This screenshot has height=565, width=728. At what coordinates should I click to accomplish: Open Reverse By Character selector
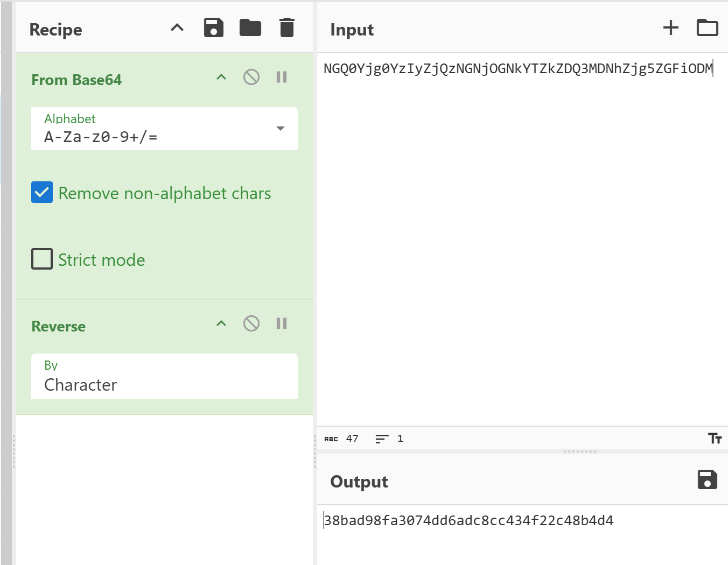click(164, 377)
